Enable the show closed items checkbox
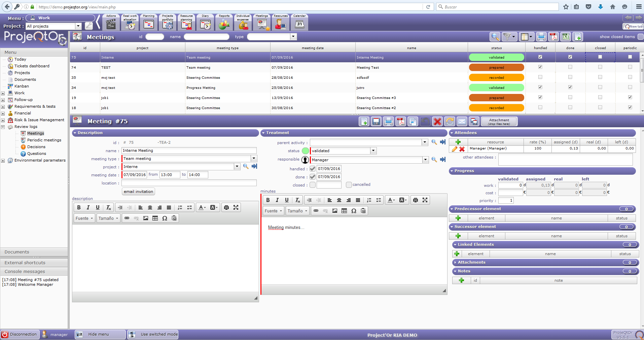644x340 pixels. (x=640, y=37)
